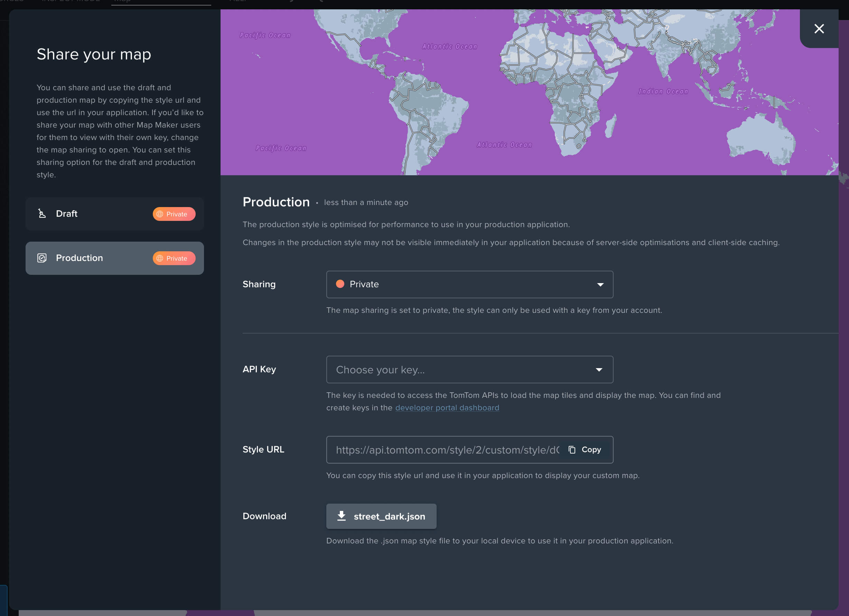Open the API Key dropdown arrow
This screenshot has width=849, height=616.
tap(599, 370)
